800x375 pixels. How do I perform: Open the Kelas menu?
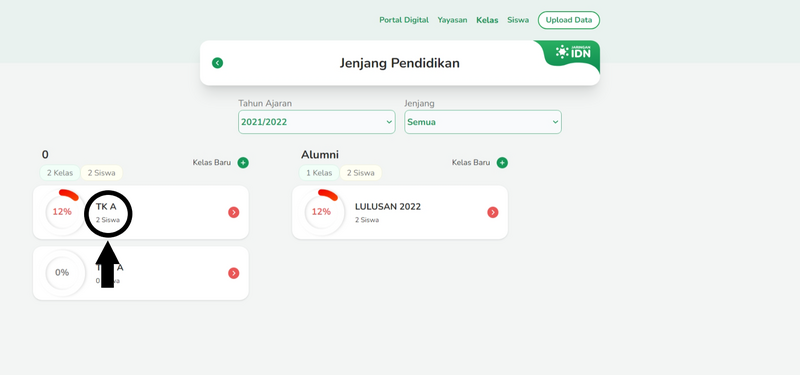coord(487,20)
